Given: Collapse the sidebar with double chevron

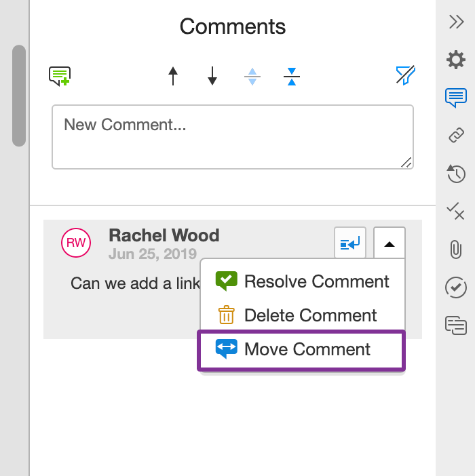Looking at the screenshot, I should tap(456, 22).
